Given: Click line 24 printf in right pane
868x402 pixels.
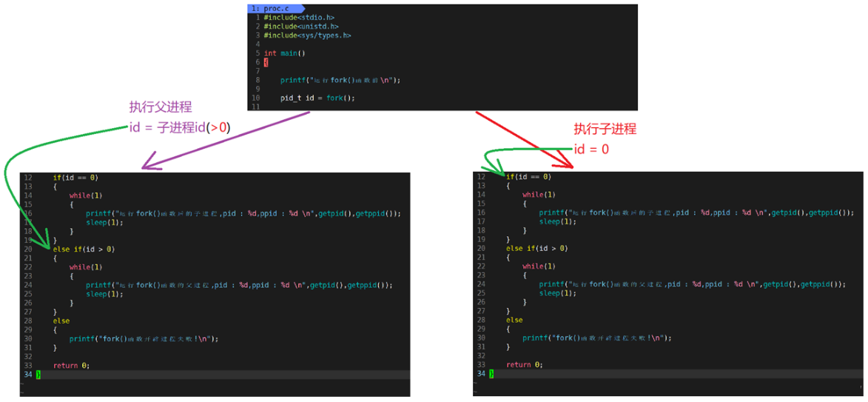Looking at the screenshot, I should [693, 284].
